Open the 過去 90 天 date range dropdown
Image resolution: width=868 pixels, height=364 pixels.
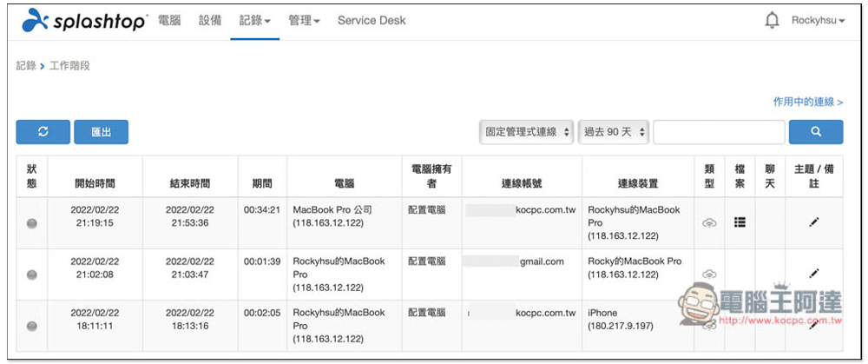(614, 132)
